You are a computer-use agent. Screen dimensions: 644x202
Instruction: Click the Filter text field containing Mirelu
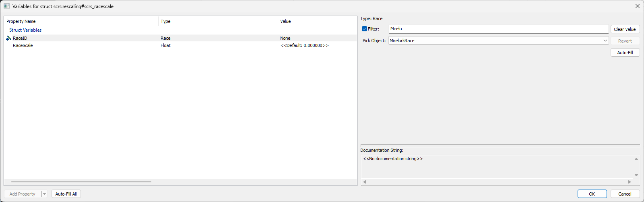click(x=498, y=29)
